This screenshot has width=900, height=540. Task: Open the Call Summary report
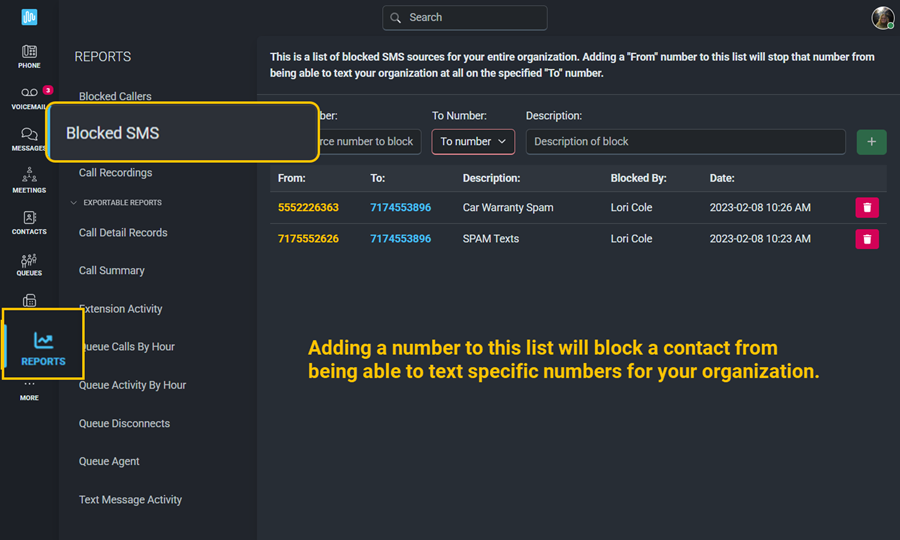click(112, 271)
